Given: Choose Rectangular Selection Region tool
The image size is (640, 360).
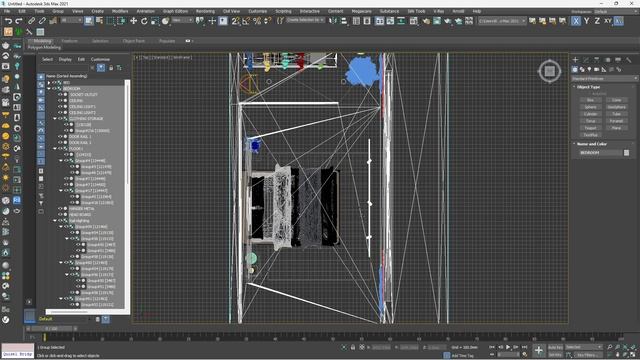Looking at the screenshot, I should click(x=110, y=20).
